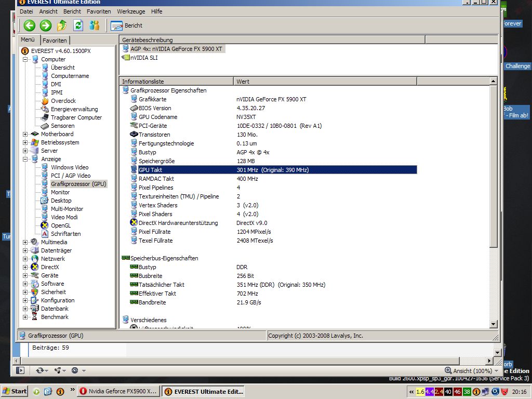
Task: Expand the Motherboard tree node
Action: 25,135
